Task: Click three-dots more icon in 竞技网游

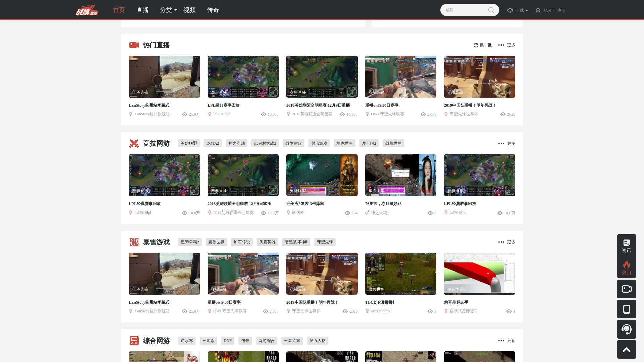Action: point(501,143)
